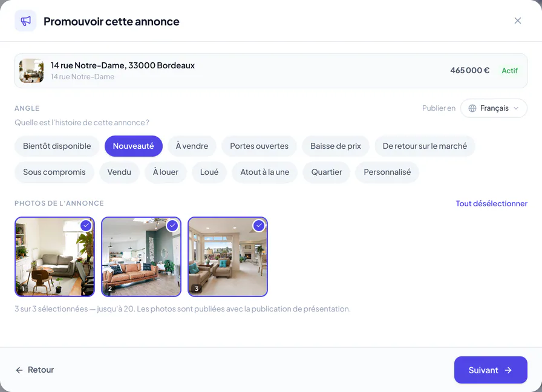Viewport: 542px width, 392px height.
Task: Click the 3 sur 3 sélectionnées note
Action: [x=183, y=309]
